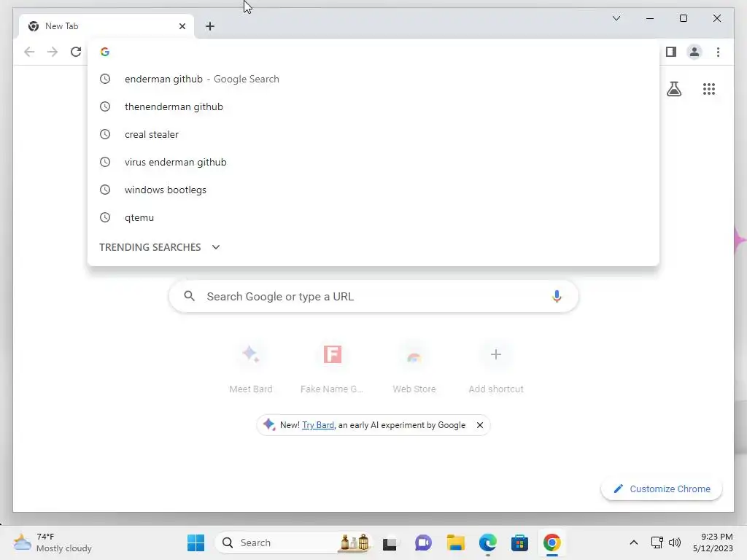747x560 pixels.
Task: Click the browser forward arrow
Action: (53, 52)
